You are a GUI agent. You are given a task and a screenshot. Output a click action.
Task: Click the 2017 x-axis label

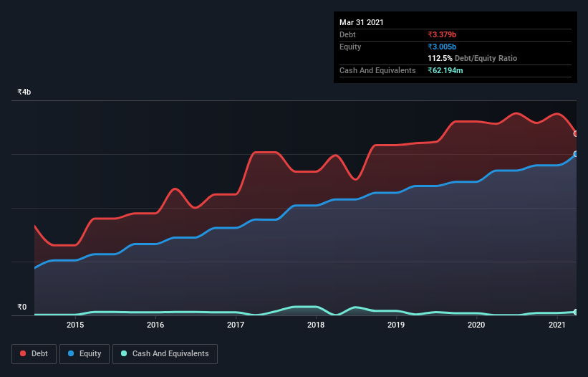coord(236,325)
